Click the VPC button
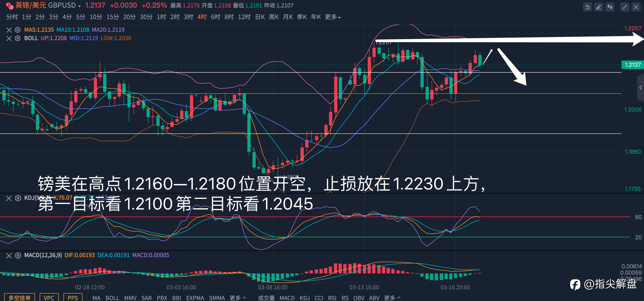 pos(49,297)
